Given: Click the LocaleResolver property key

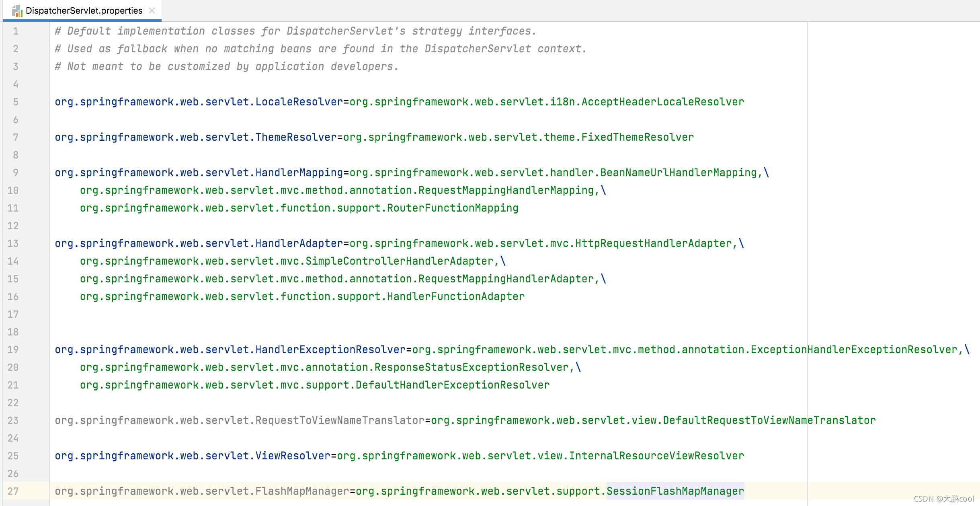Looking at the screenshot, I should (199, 102).
